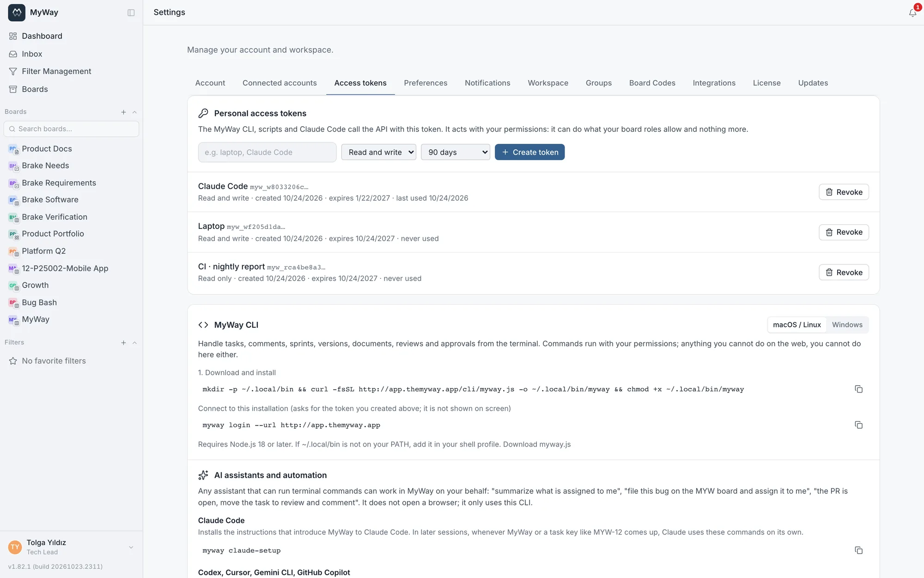
Task: Go to the Updates tab
Action: coord(813,83)
